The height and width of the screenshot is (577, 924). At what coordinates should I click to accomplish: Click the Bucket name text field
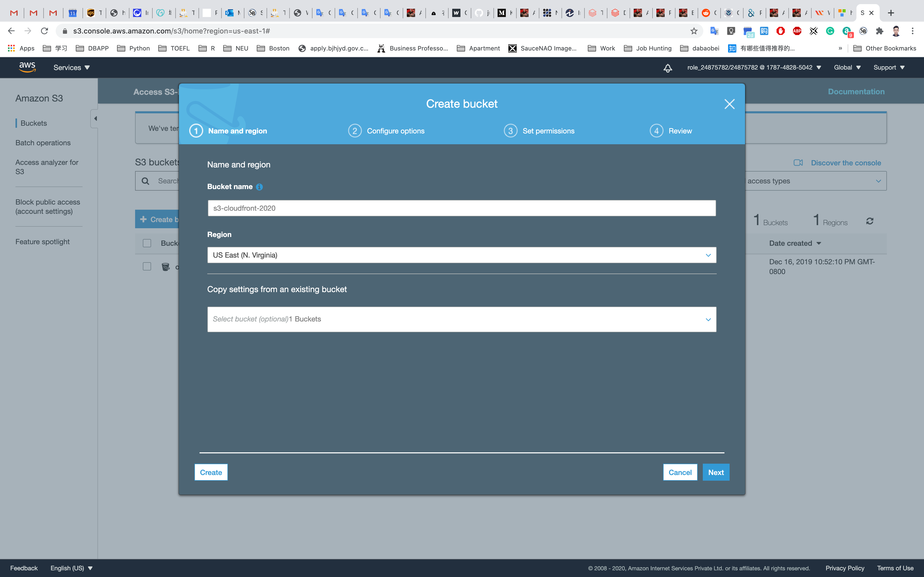461,208
